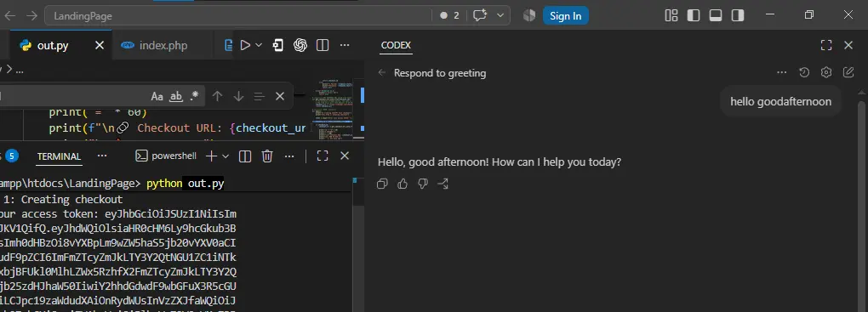Toggle Match Whole Word in find widget
Image resolution: width=868 pixels, height=312 pixels.
(176, 96)
